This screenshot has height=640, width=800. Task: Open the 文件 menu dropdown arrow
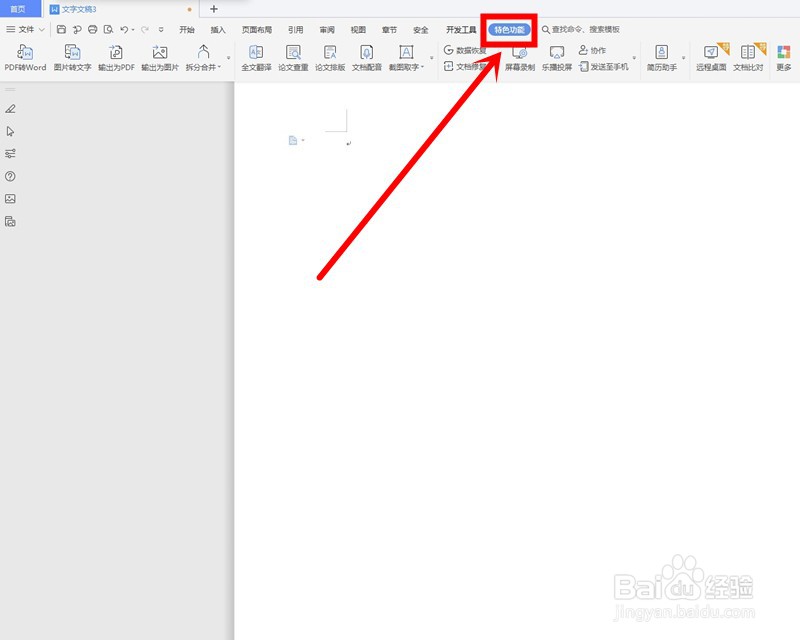(x=42, y=30)
